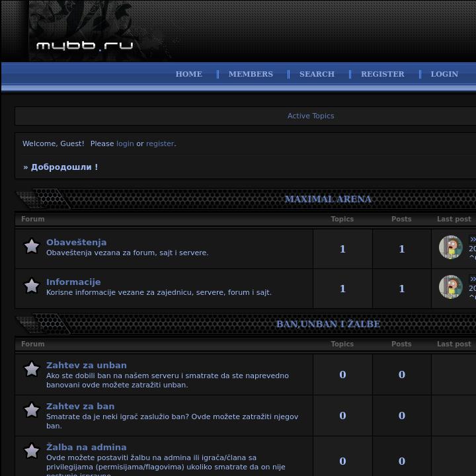Open LOGIN from the top menu
This screenshot has width=476, height=476.
444,74
